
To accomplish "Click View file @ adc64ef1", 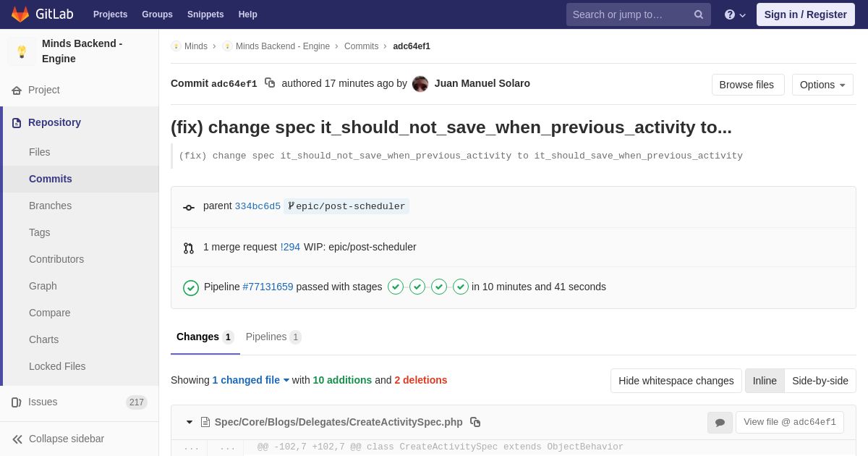I will pos(790,423).
